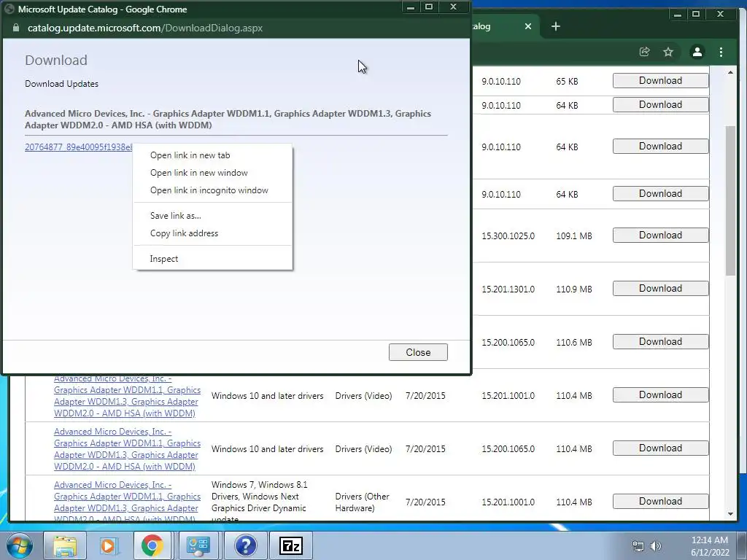
Task: Select Copy link address
Action: coord(212,233)
